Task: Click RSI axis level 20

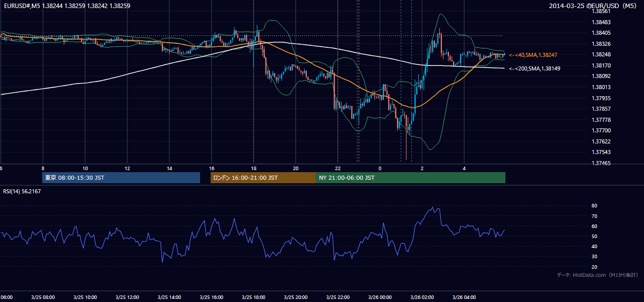Action: click(595, 267)
